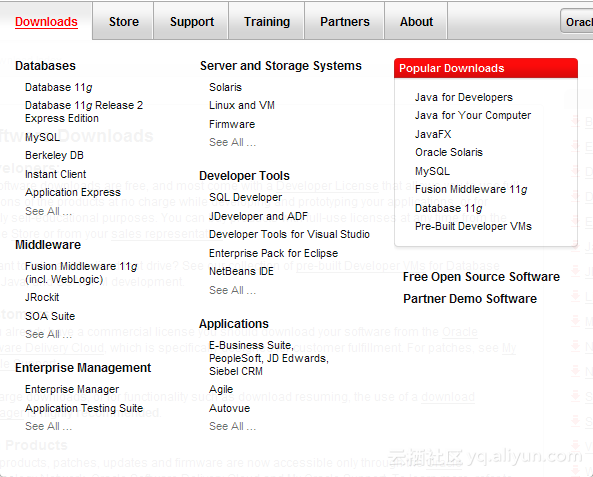Image resolution: width=593 pixels, height=477 pixels.
Task: Open the About tab
Action: (416, 22)
